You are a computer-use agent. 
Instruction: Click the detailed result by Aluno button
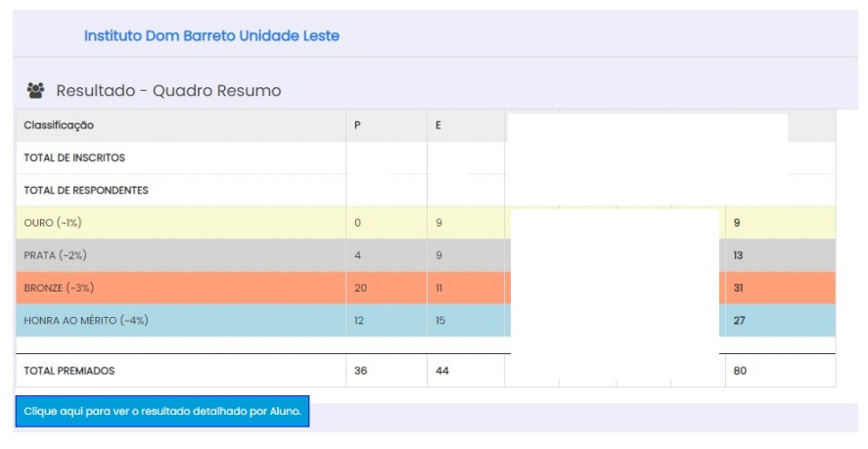coord(162,412)
